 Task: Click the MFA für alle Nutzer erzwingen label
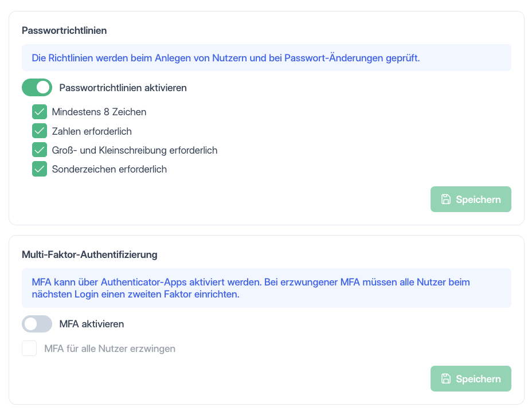[109, 349]
